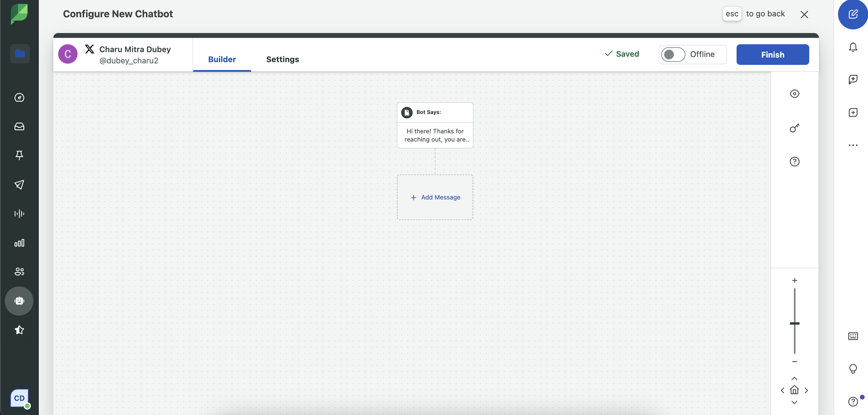
Task: Click the Charu Mitra Dubey profile name
Action: [135, 49]
